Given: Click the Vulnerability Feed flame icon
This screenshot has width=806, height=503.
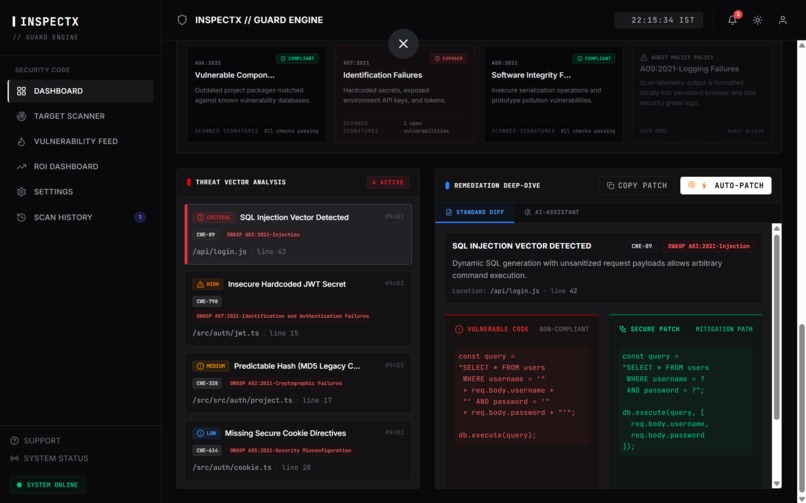Looking at the screenshot, I should pyautogui.click(x=21, y=141).
